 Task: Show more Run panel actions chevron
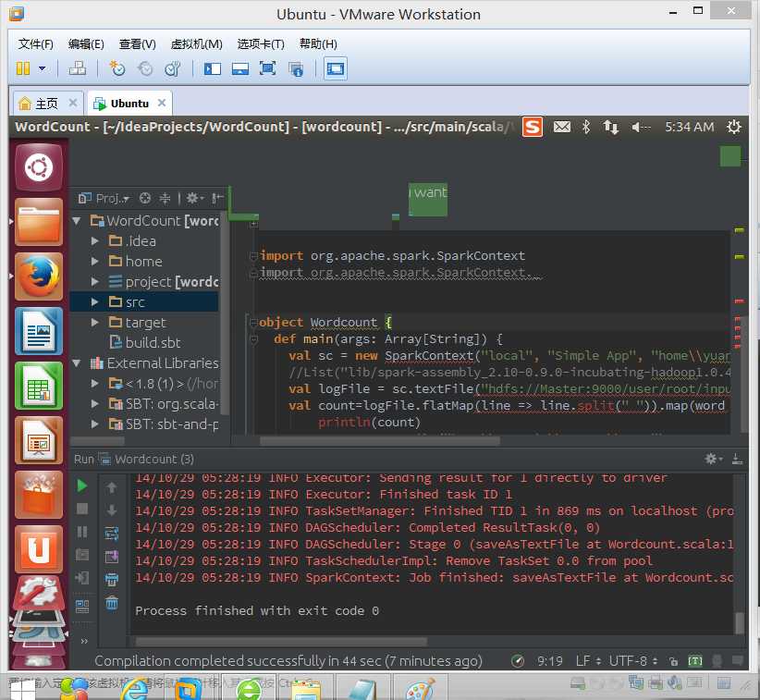click(x=84, y=641)
